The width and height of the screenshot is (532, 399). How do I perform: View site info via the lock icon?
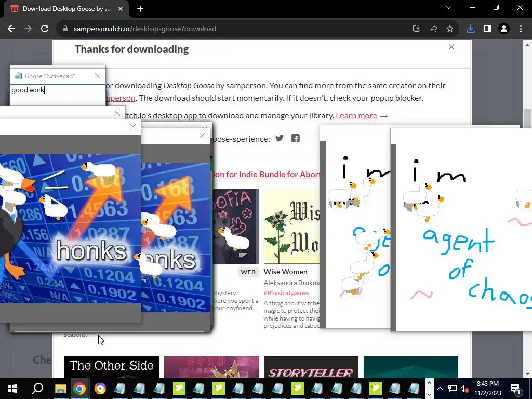[x=65, y=29]
